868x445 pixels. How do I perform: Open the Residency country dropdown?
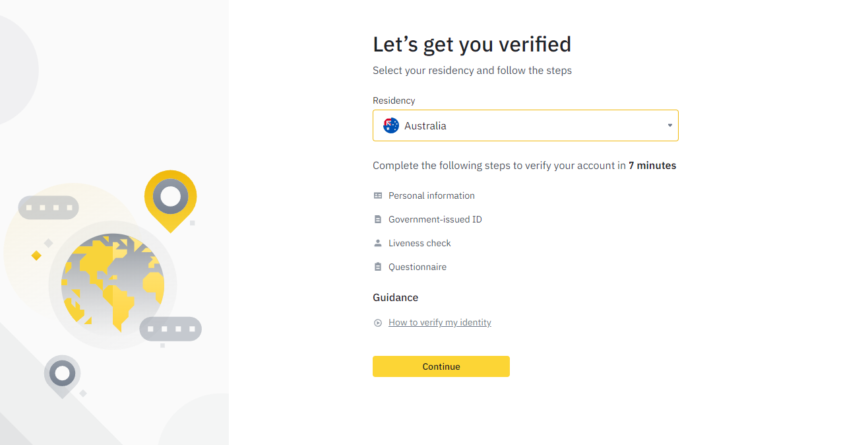coord(525,125)
